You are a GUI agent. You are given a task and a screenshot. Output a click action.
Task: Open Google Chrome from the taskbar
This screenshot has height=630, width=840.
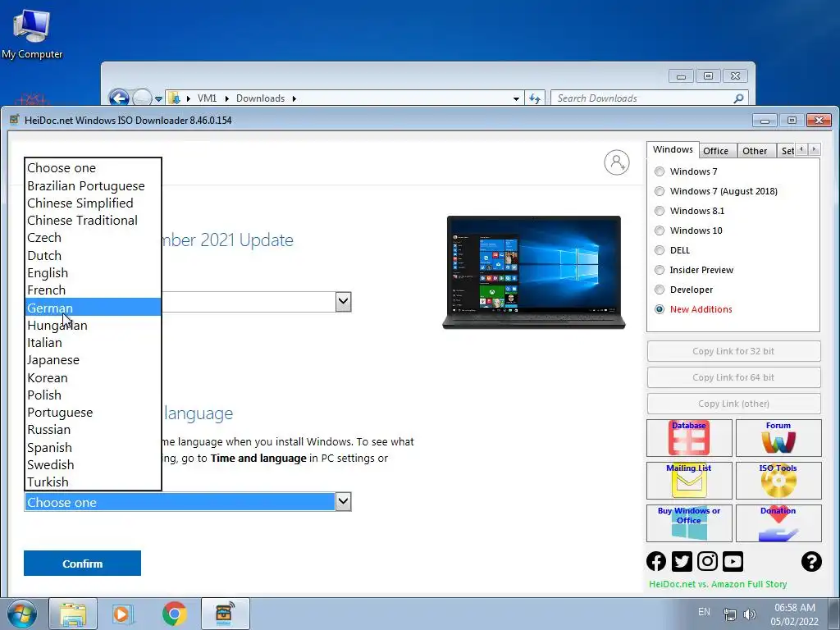pos(174,614)
